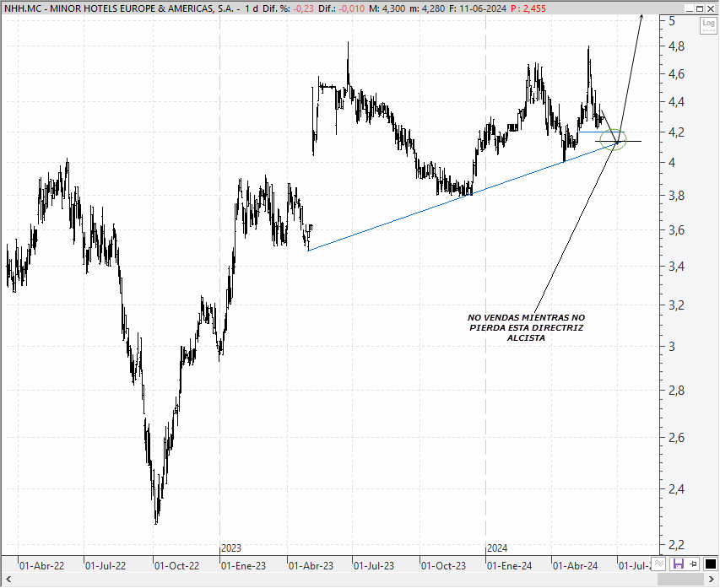The image size is (720, 588).
Task: Click the 3 price axis label
Action: pyautogui.click(x=672, y=347)
